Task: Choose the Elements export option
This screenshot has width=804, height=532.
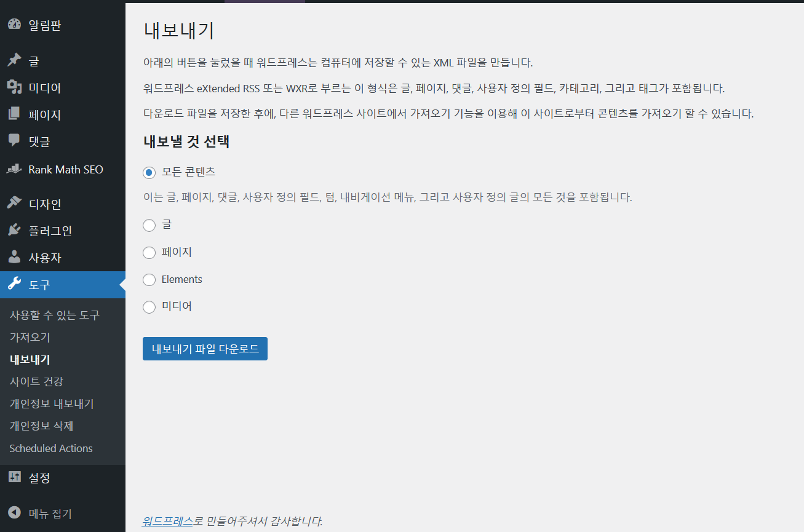Action: tap(149, 279)
